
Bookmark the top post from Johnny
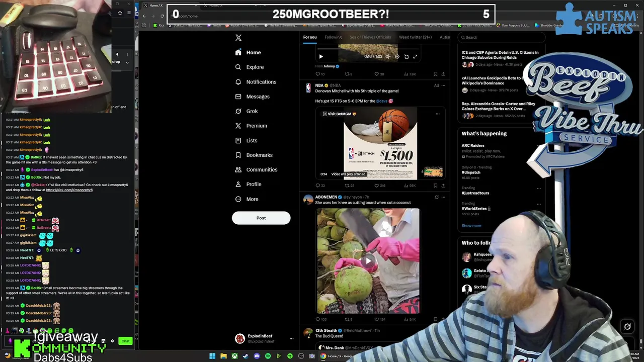435,74
